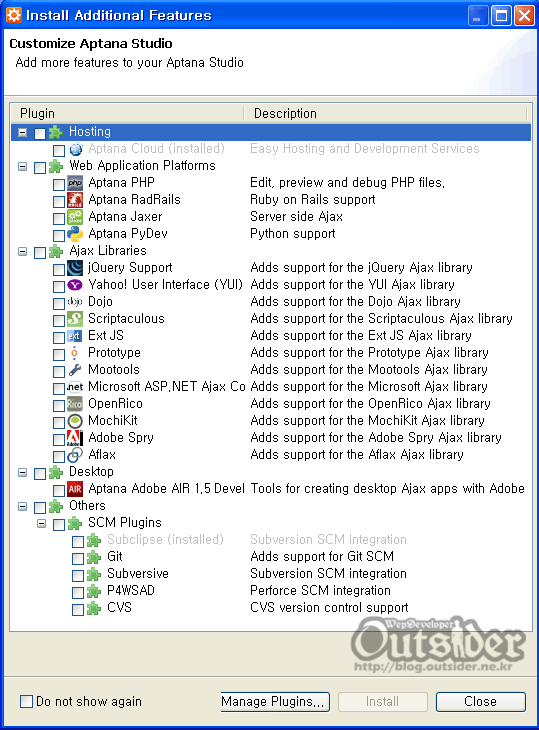Click the Adobe Spry icon
The image size is (539, 730).
(x=75, y=438)
